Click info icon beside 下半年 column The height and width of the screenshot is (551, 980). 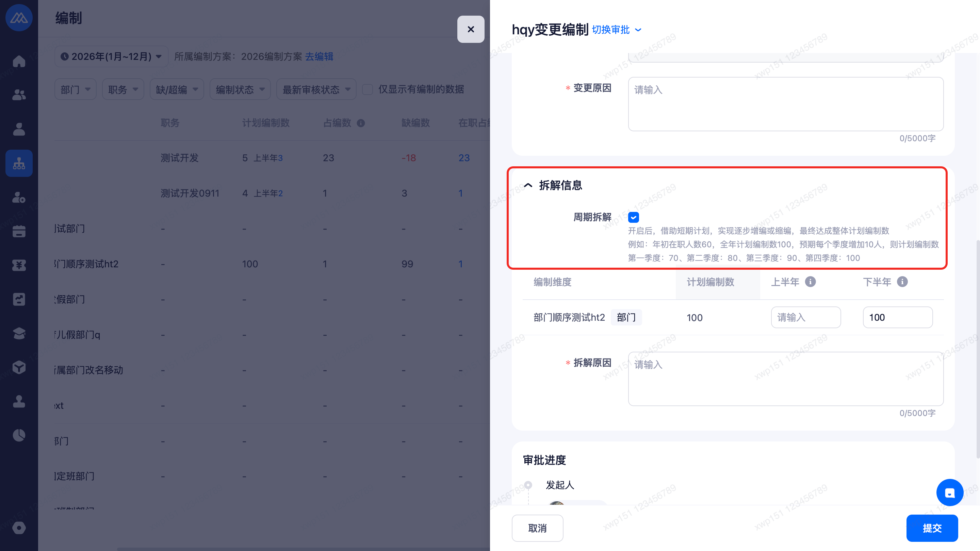click(x=902, y=282)
